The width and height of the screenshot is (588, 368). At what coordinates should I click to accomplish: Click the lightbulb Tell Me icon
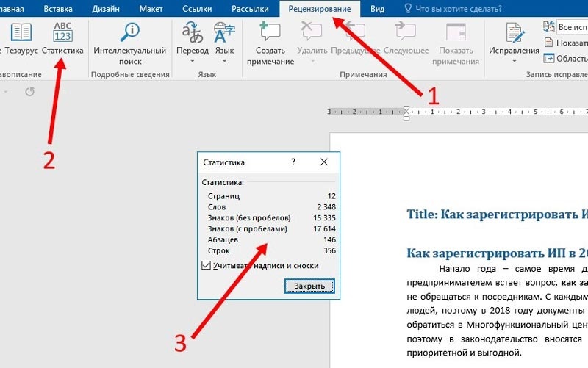(x=408, y=9)
